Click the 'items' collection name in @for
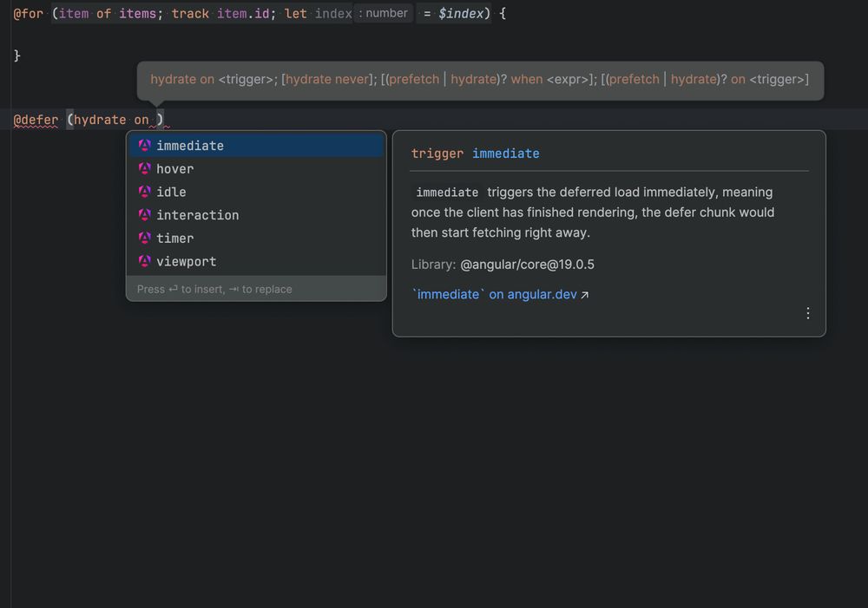This screenshot has width=868, height=608. pyautogui.click(x=137, y=13)
